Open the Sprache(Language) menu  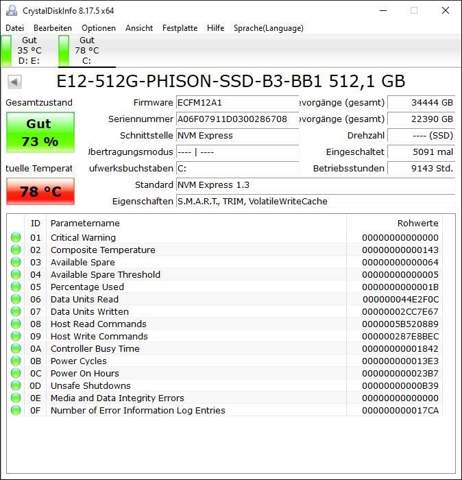pos(269,28)
